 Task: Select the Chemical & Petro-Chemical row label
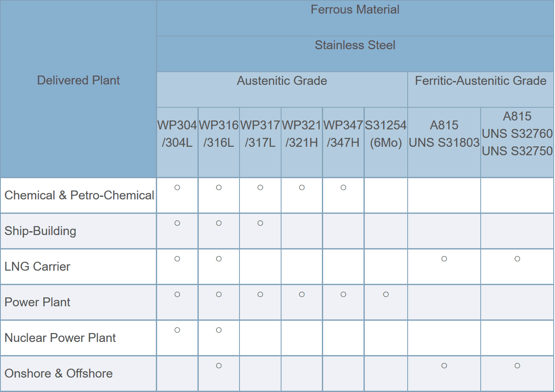click(x=79, y=196)
